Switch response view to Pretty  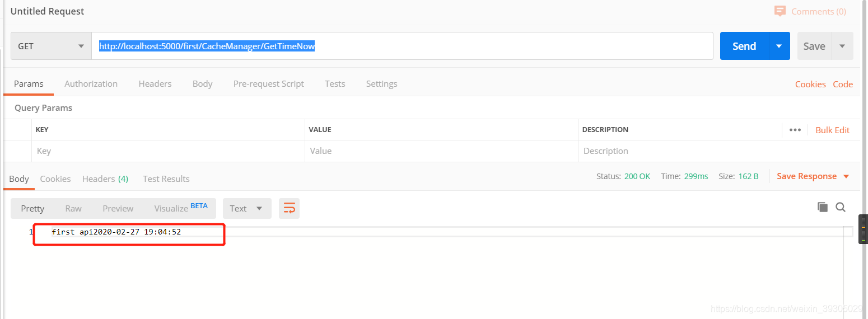tap(32, 208)
